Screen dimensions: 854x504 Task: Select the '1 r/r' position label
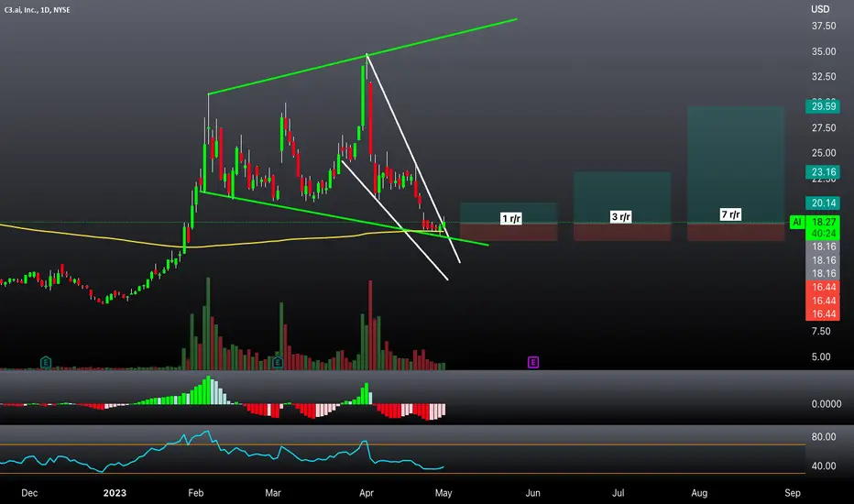(511, 219)
